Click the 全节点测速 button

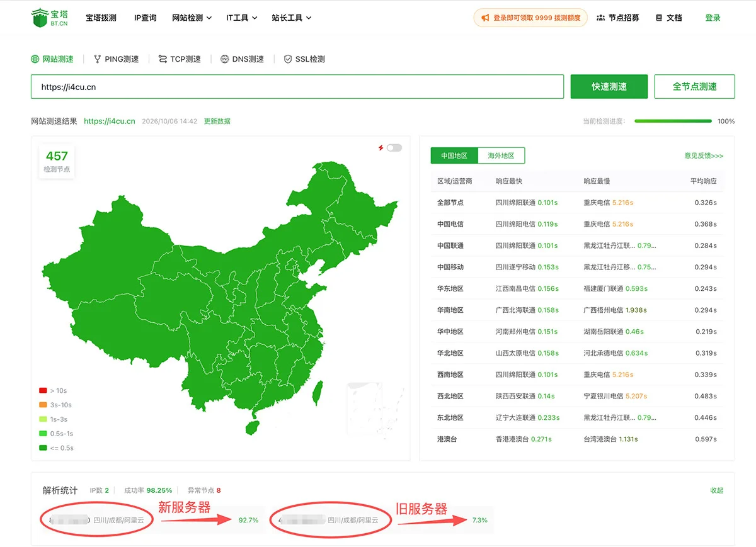tap(695, 87)
